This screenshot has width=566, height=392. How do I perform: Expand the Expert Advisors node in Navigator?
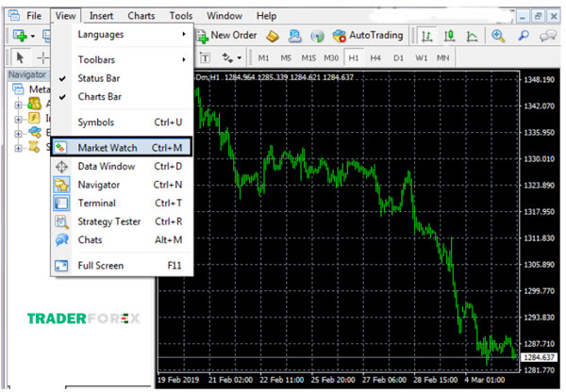click(x=18, y=134)
